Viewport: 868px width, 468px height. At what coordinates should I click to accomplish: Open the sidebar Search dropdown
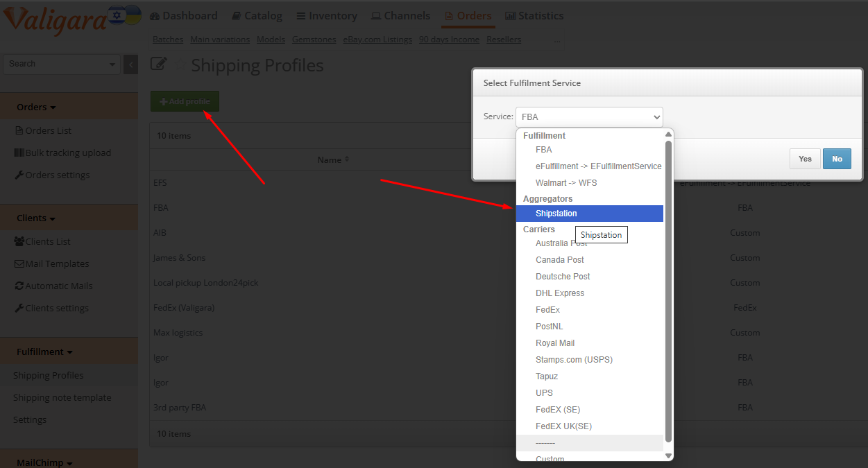[112, 64]
